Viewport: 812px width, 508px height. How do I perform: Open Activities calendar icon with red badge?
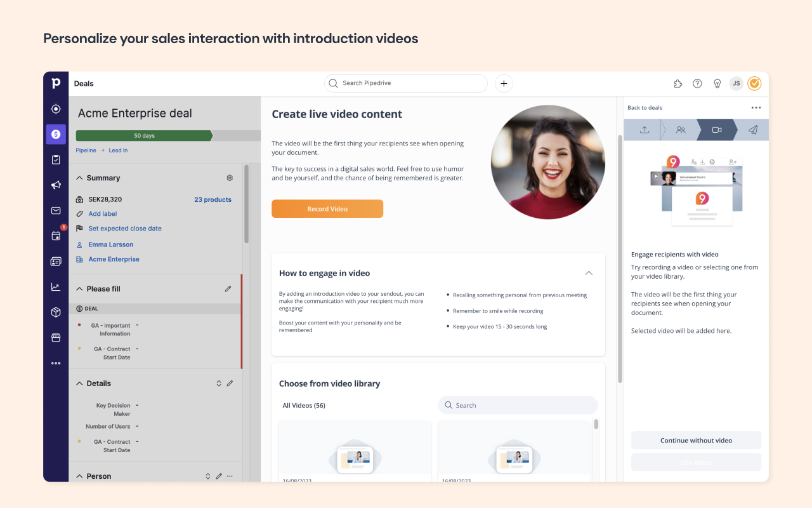(56, 236)
